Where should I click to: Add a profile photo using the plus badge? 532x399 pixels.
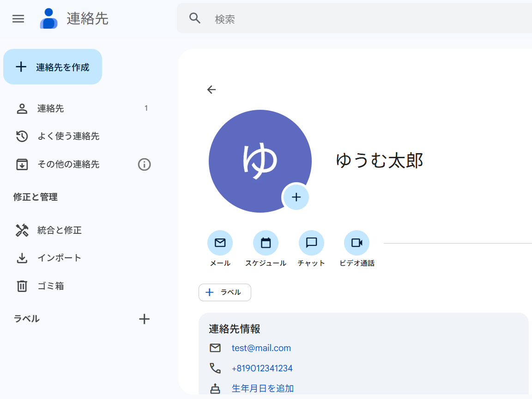296,197
